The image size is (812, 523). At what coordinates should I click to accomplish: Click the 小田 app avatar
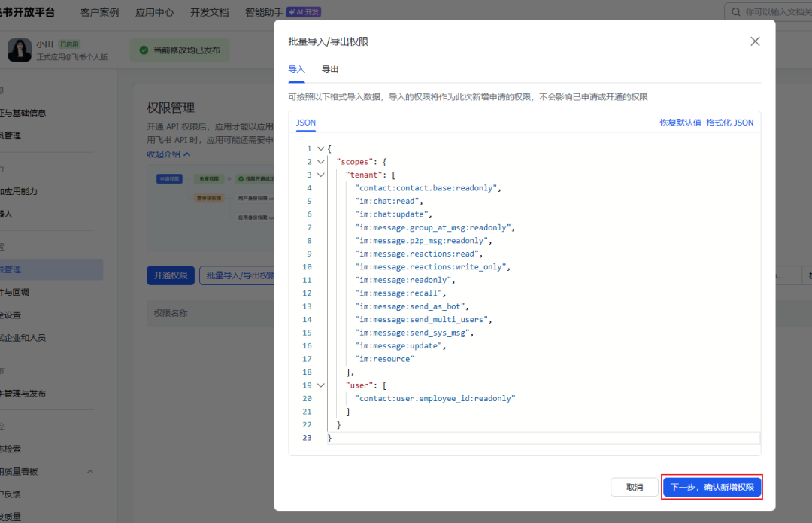coord(20,50)
